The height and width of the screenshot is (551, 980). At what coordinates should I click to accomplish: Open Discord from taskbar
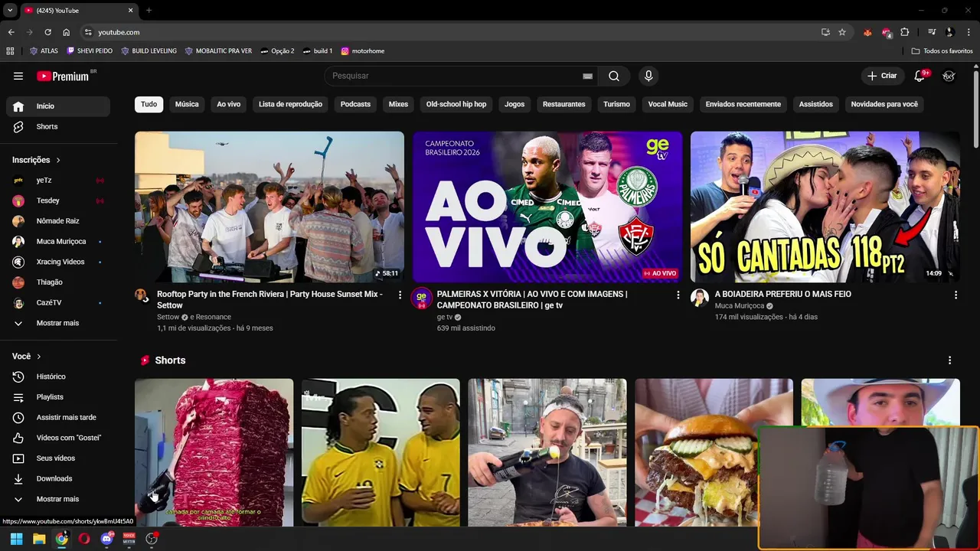pyautogui.click(x=106, y=539)
